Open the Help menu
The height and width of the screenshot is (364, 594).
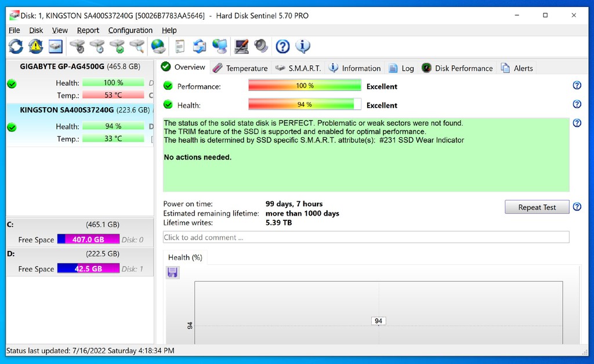click(x=169, y=30)
